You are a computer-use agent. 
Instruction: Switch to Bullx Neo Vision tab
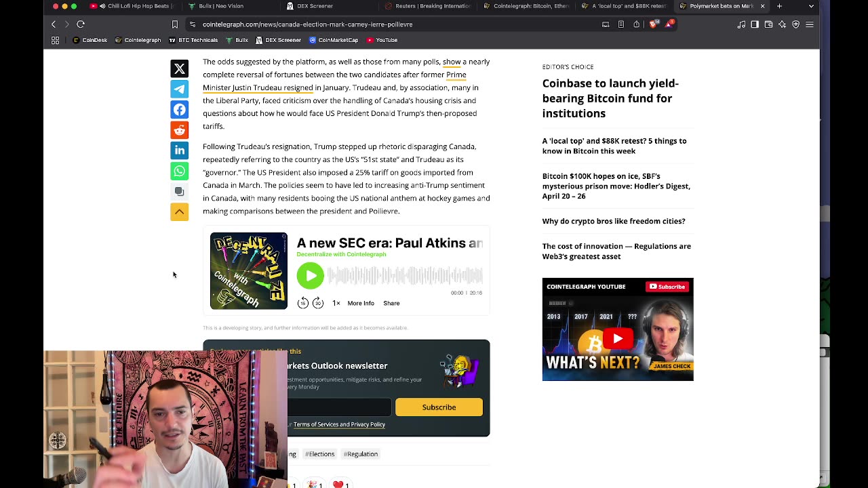coord(229,6)
